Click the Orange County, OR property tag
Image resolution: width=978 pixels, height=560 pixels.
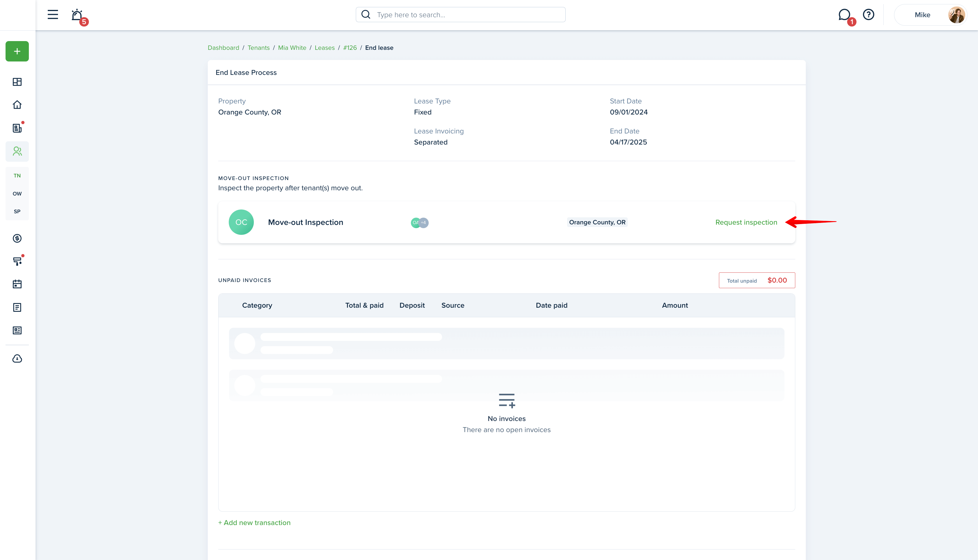[597, 222]
